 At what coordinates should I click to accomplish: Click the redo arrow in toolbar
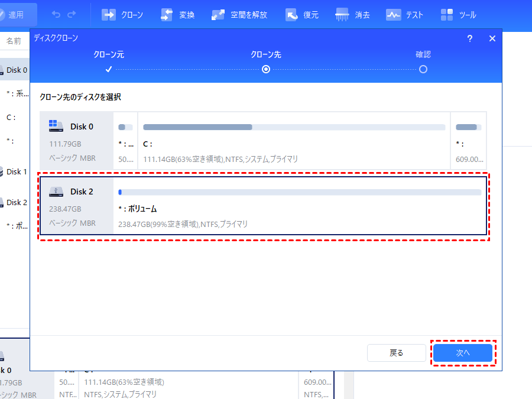[72, 14]
